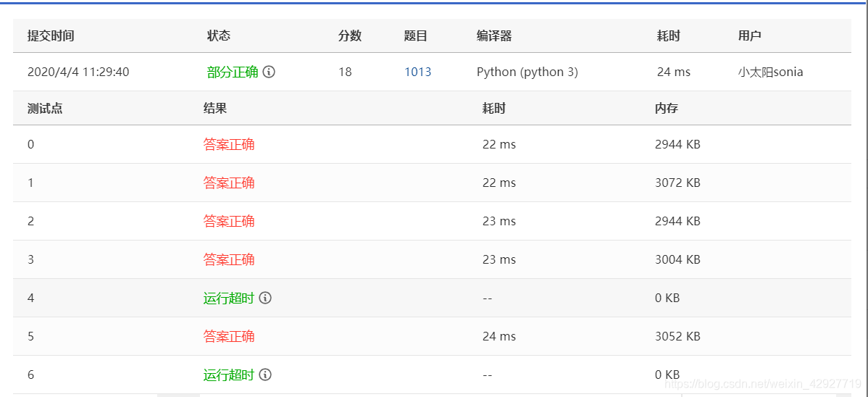This screenshot has width=868, height=397.
Task: Click 24 ms time in test point 5
Action: pyautogui.click(x=498, y=336)
